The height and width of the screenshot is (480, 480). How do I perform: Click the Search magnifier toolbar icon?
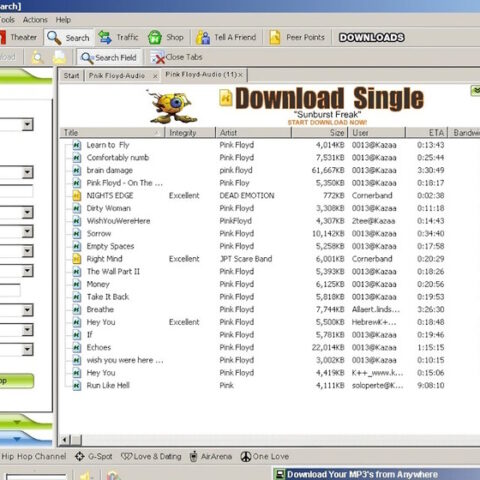coord(54,37)
